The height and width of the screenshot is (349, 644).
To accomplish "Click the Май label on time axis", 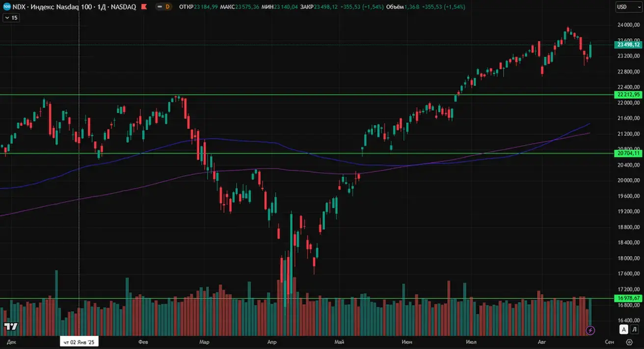I will click(339, 342).
